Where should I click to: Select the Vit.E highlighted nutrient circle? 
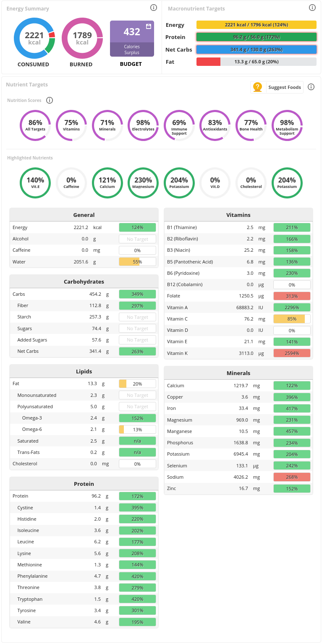[x=35, y=183]
